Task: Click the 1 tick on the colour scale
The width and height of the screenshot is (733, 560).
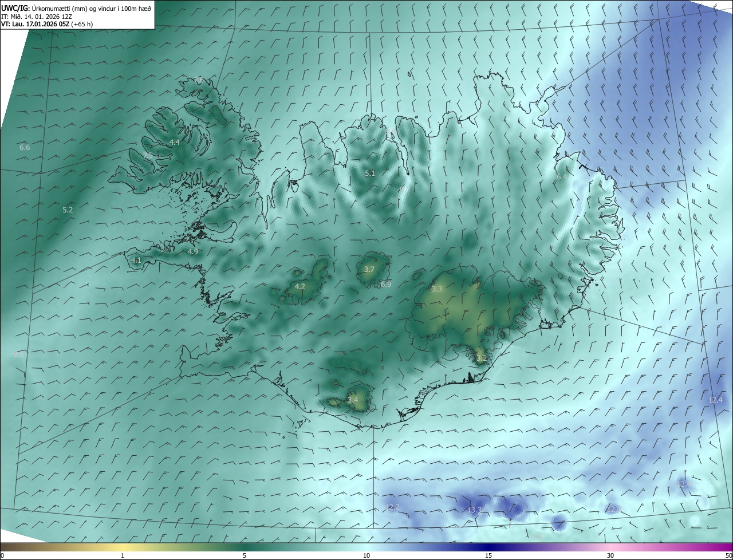Action: (123, 556)
